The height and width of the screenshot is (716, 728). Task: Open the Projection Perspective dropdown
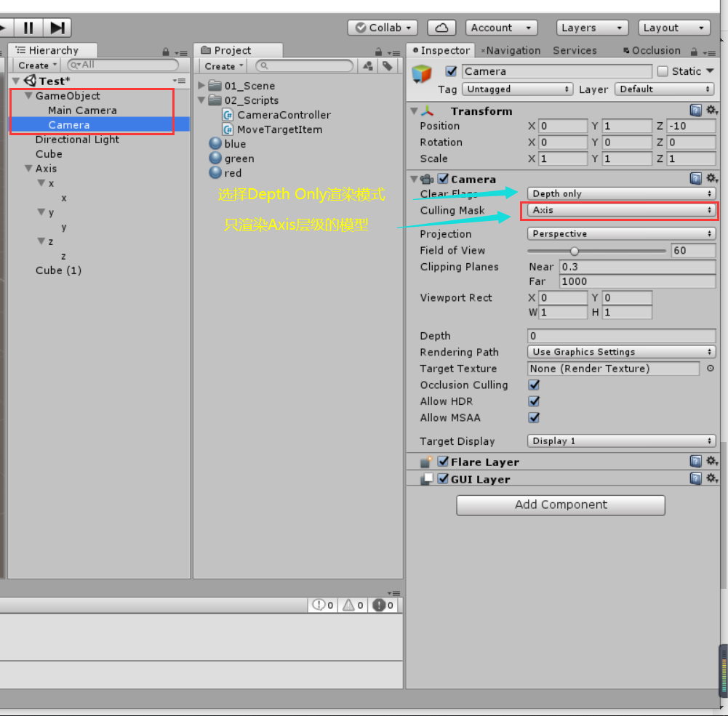(621, 234)
